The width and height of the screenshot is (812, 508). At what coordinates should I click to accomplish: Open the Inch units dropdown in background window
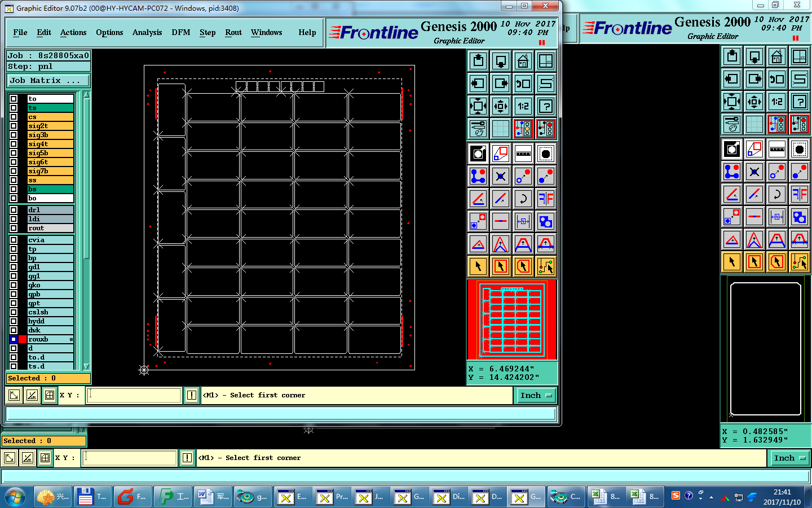coord(789,458)
